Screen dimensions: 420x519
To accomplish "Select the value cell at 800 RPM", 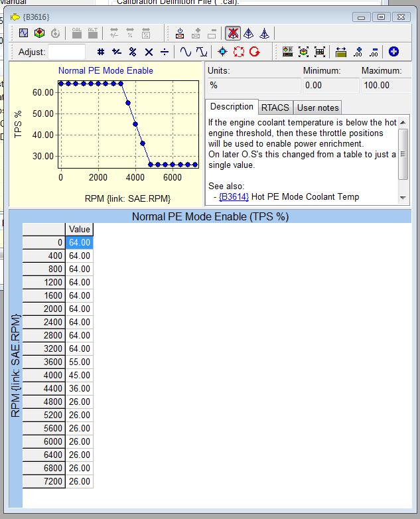I will click(80, 269).
